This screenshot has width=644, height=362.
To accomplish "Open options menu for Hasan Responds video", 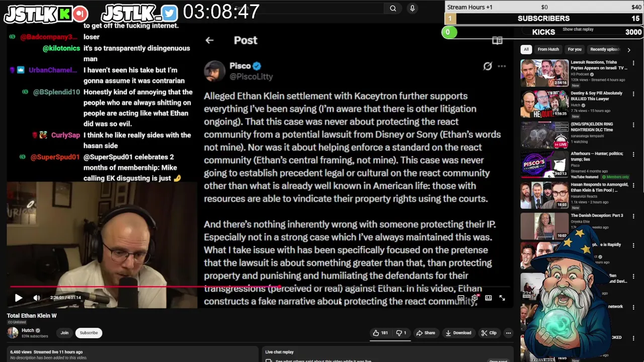I will click(x=633, y=186).
